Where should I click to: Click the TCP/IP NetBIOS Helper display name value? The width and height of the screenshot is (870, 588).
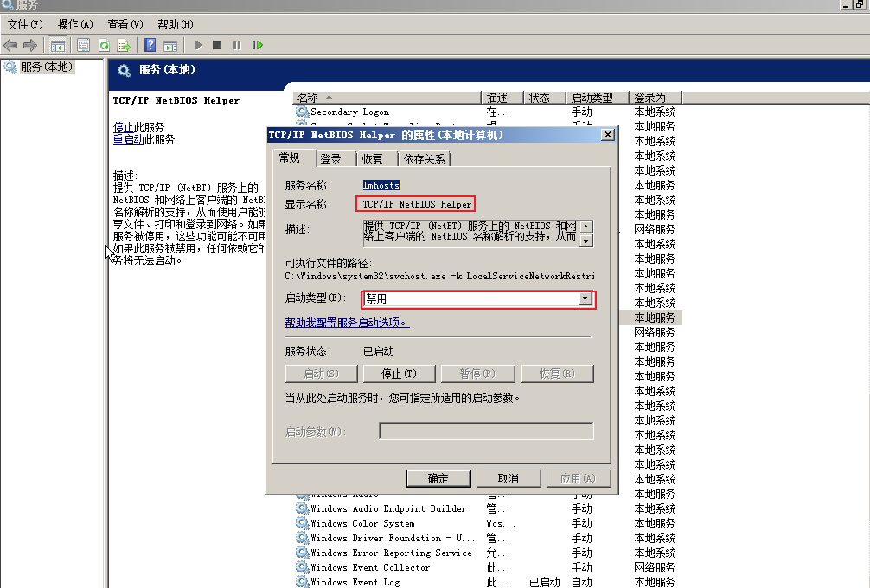[416, 204]
